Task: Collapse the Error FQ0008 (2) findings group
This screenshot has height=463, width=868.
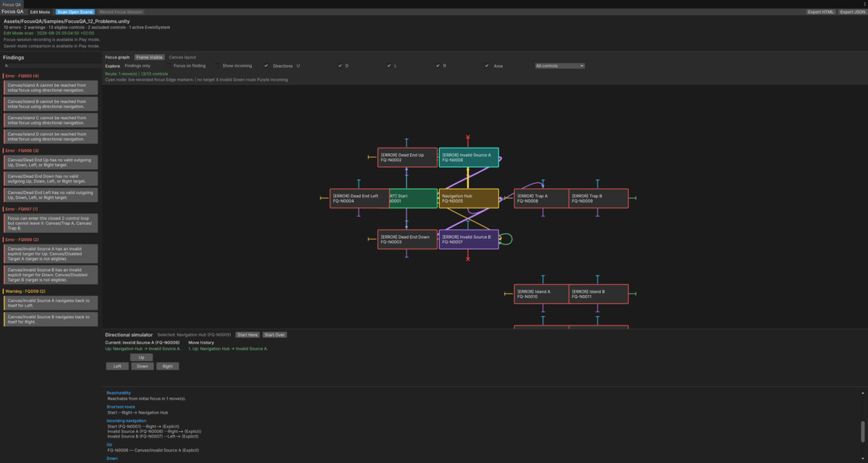Action: (x=21, y=239)
